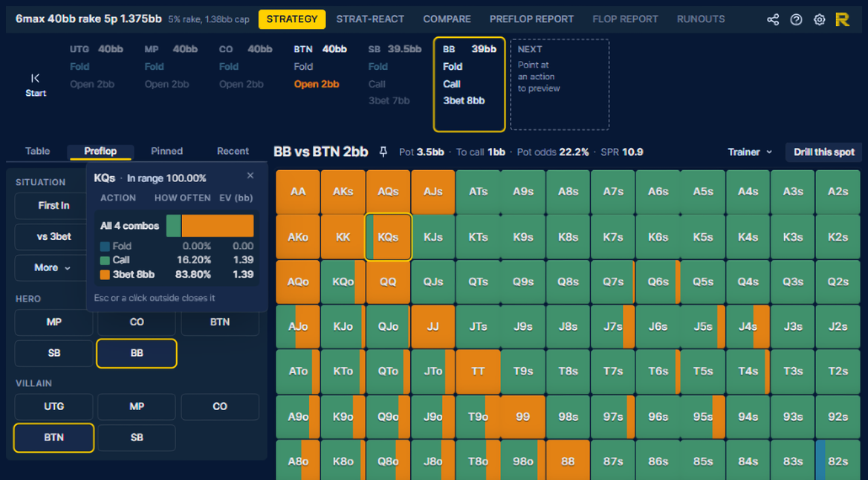This screenshot has width=868, height=480.
Task: Open the PREFLOP REPORT tab
Action: tap(531, 19)
